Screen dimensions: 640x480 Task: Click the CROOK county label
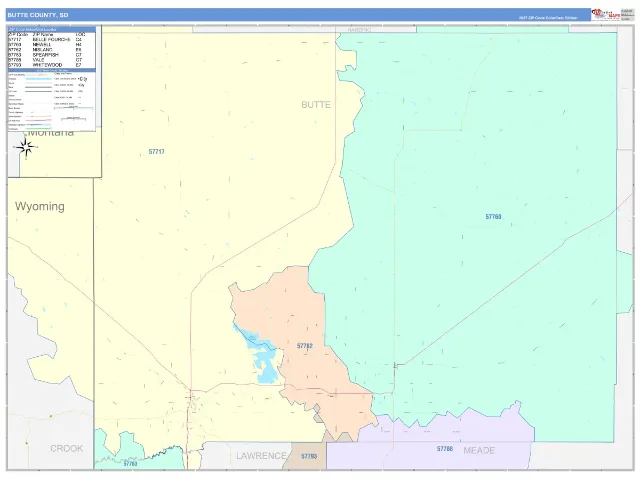click(67, 448)
